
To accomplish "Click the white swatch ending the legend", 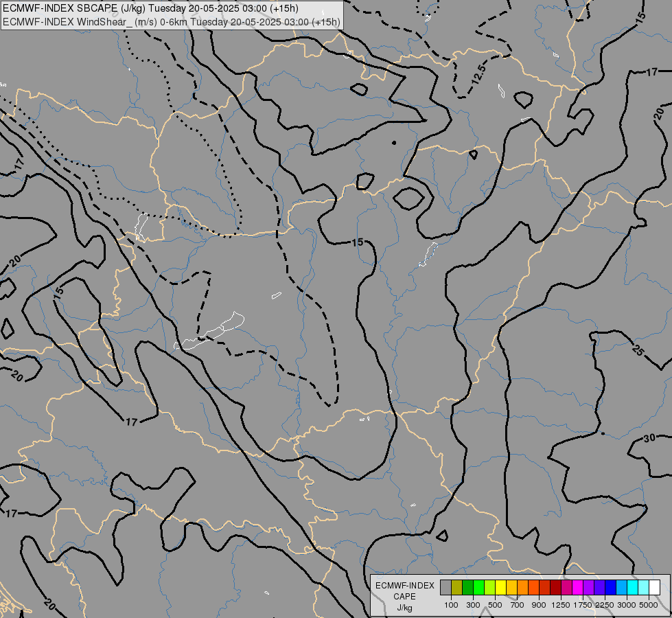I will 654,588.
